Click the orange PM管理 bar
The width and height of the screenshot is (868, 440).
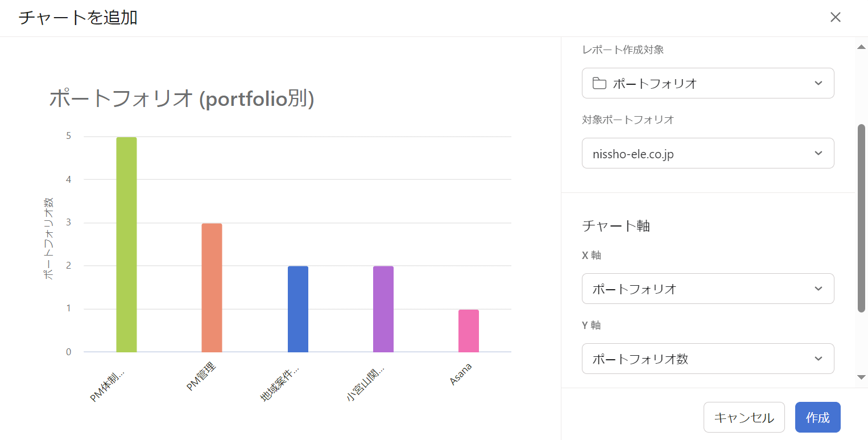(212, 287)
